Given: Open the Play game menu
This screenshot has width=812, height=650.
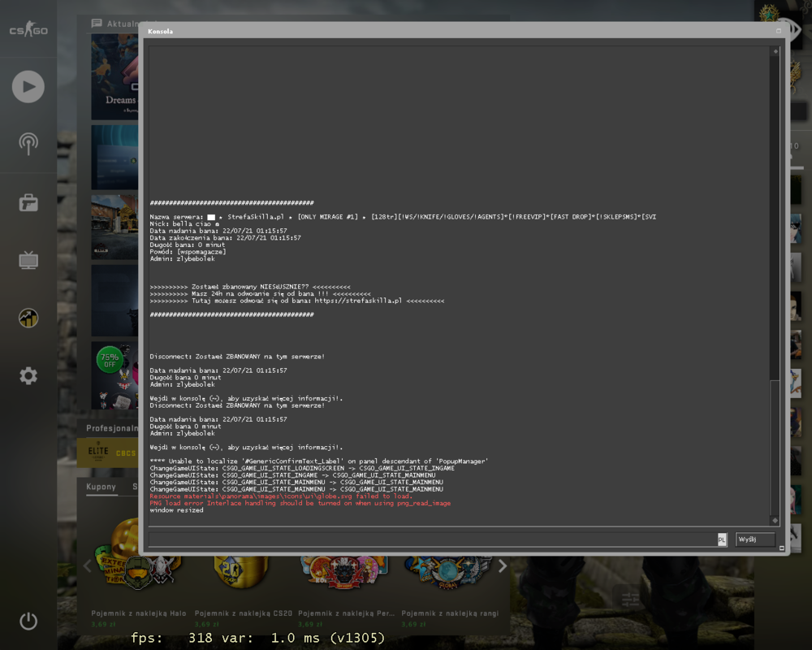Looking at the screenshot, I should [28, 87].
